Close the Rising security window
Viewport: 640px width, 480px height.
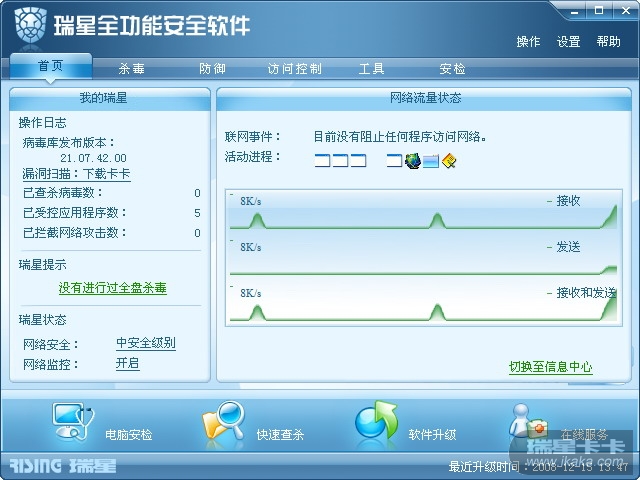click(626, 11)
